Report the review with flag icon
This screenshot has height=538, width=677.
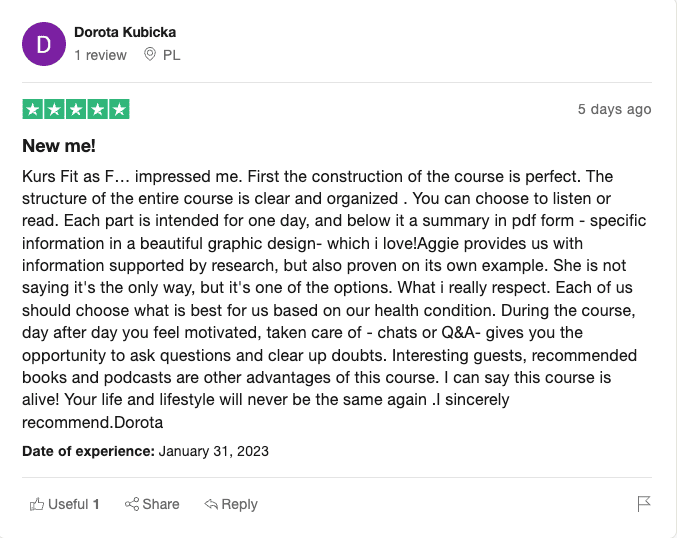click(x=644, y=504)
